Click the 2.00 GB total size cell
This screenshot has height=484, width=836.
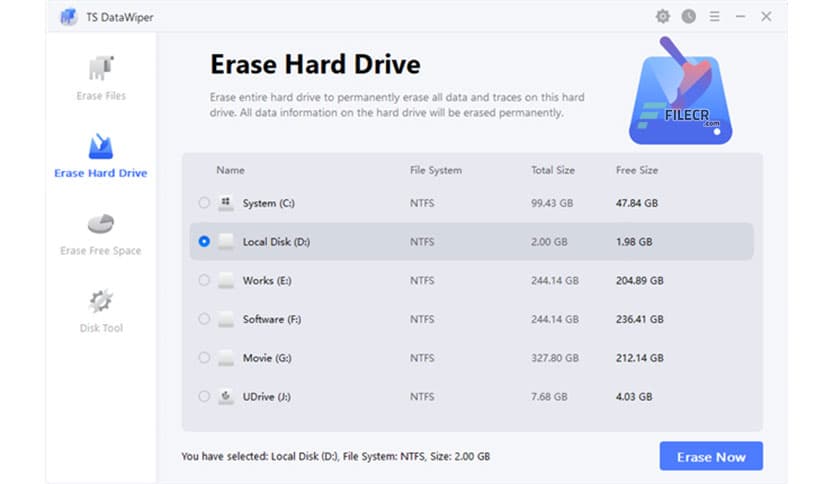pos(549,242)
